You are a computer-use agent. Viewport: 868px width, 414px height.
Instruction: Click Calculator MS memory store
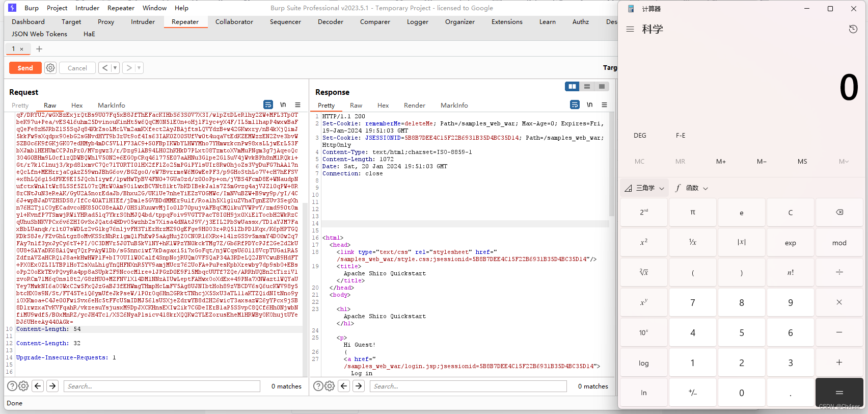(802, 162)
